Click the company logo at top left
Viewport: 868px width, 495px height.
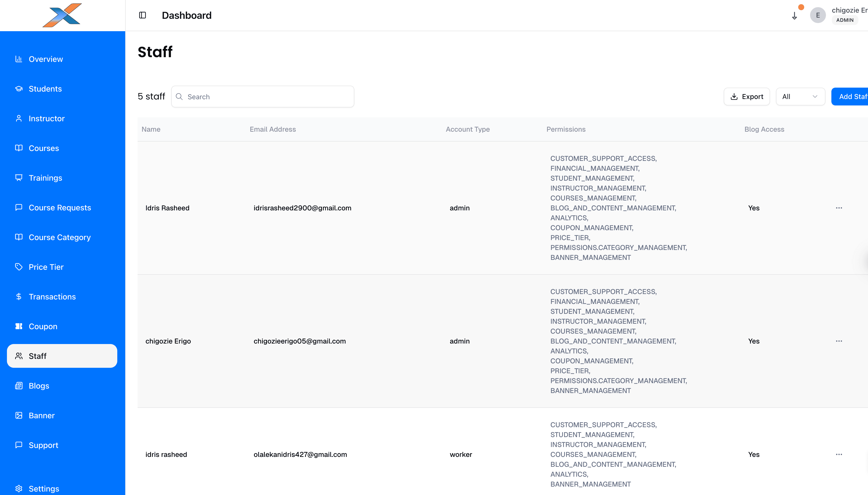pyautogui.click(x=62, y=15)
